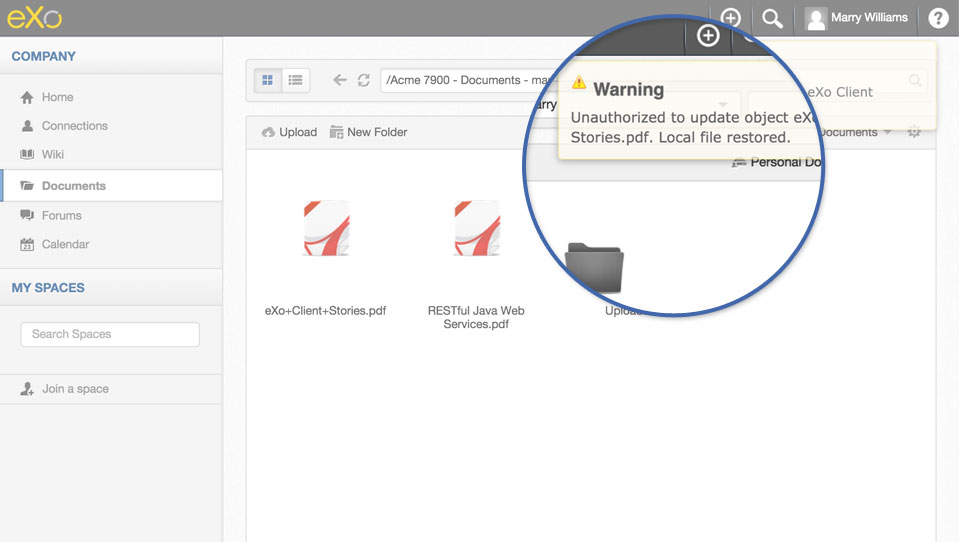Create a New Folder
The height and width of the screenshot is (542, 960).
pos(369,132)
